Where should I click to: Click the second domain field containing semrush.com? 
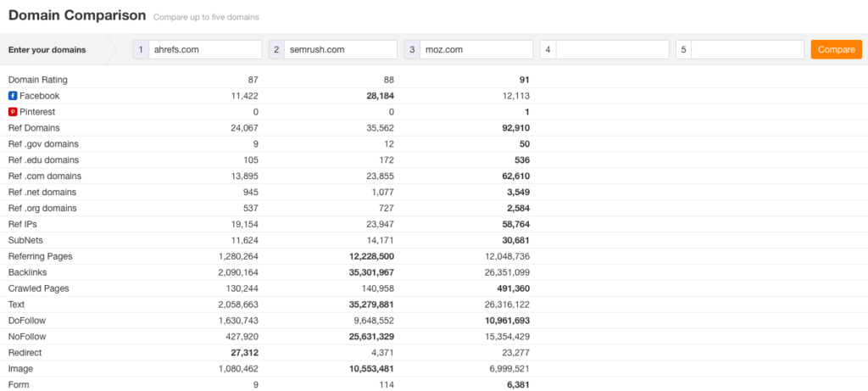(x=341, y=49)
